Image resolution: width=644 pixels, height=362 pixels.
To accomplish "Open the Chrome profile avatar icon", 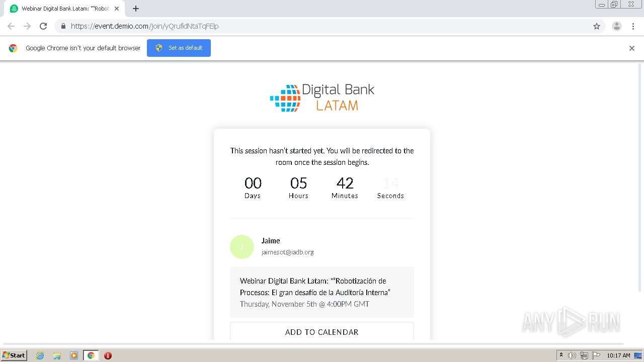I will [x=617, y=26].
